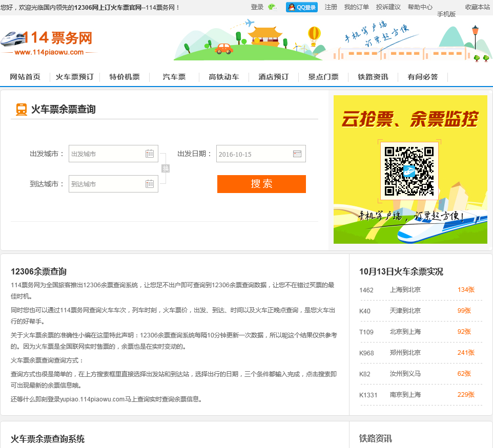The image size is (493, 448).
Task: Open city picker icon in 出发城市 field
Action: click(150, 154)
